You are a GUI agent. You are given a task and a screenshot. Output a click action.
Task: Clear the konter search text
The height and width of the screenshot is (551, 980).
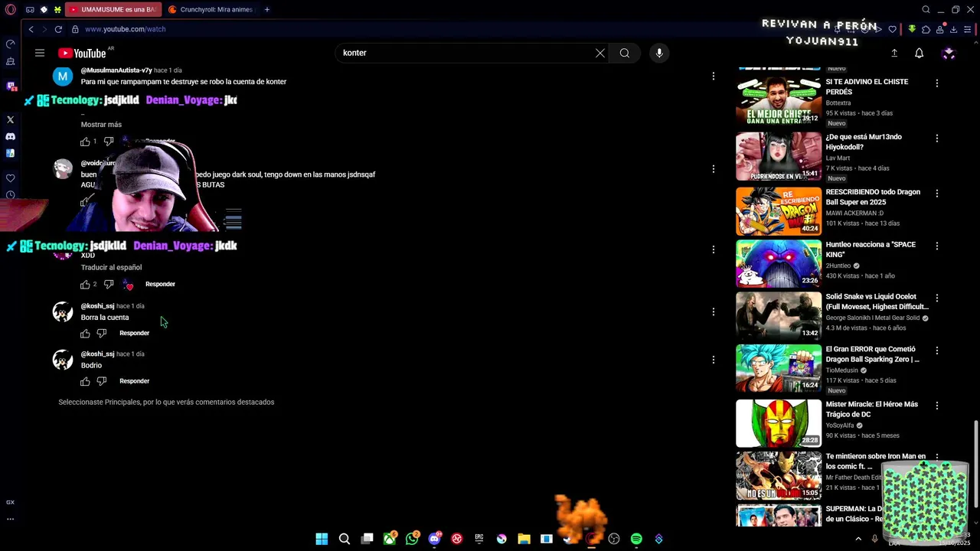tap(600, 53)
